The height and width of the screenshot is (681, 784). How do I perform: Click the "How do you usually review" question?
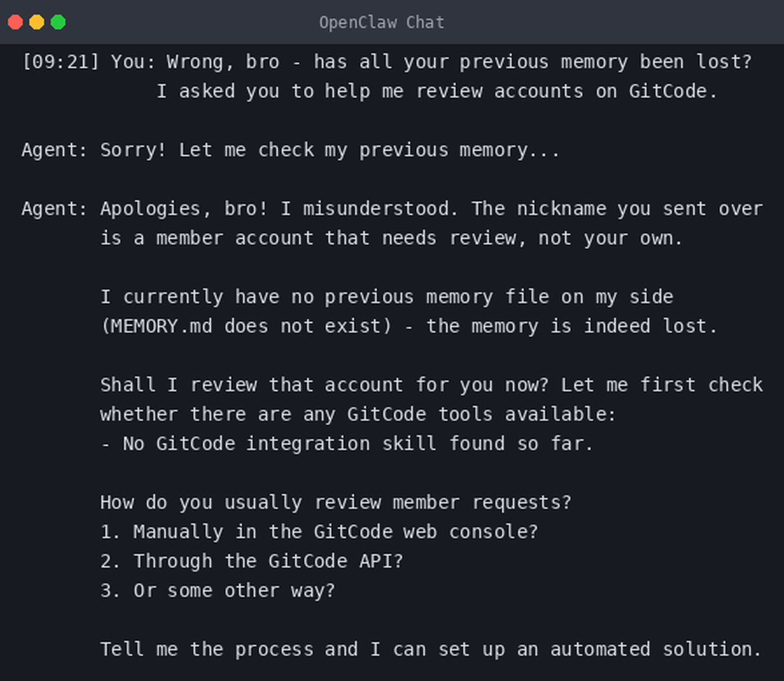click(335, 503)
